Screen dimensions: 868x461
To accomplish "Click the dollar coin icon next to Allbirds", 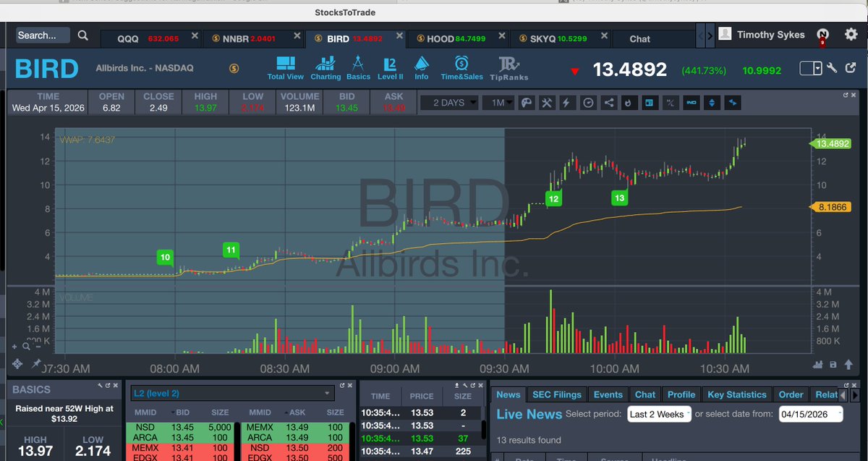I will click(x=234, y=68).
